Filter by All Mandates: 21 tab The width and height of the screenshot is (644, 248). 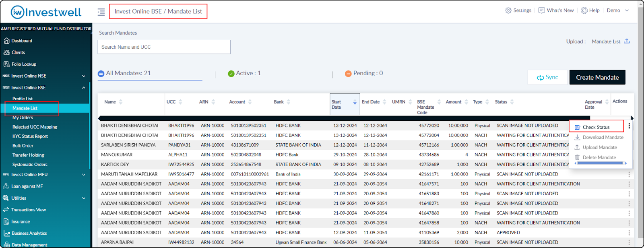150,73
